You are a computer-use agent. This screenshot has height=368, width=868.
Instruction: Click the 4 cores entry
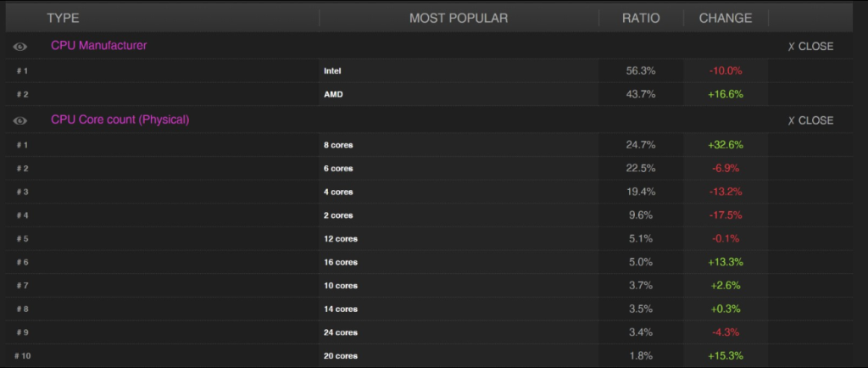click(x=338, y=192)
